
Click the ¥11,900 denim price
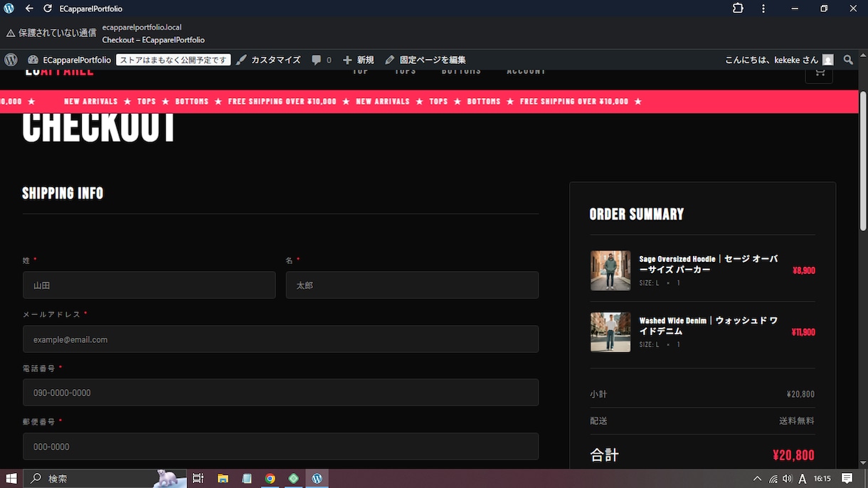pos(803,332)
